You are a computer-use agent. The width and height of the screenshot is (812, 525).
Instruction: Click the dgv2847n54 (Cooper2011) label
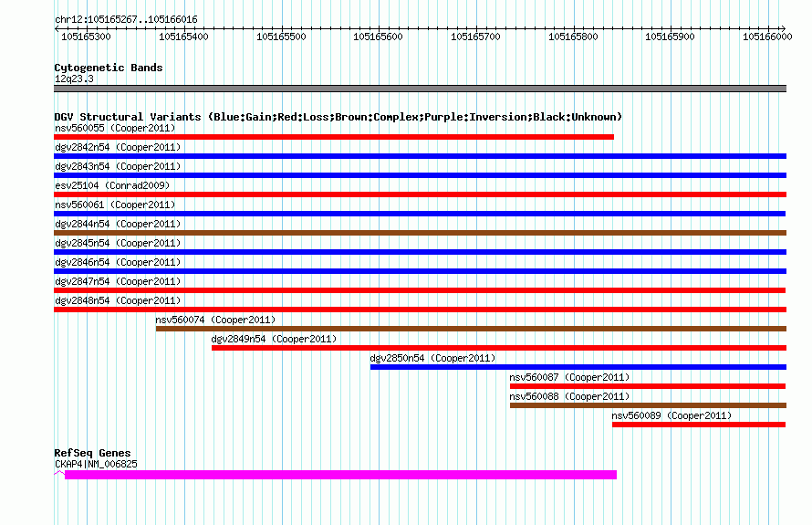coord(118,281)
